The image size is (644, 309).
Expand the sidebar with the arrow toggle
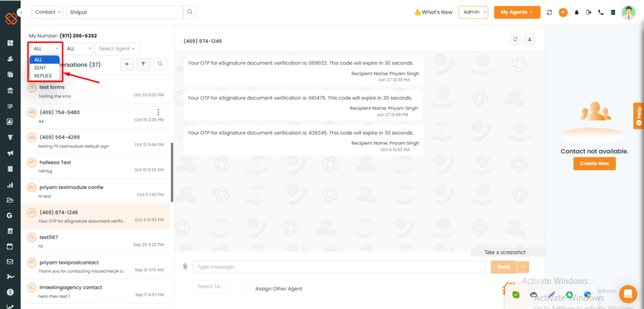[x=22, y=13]
